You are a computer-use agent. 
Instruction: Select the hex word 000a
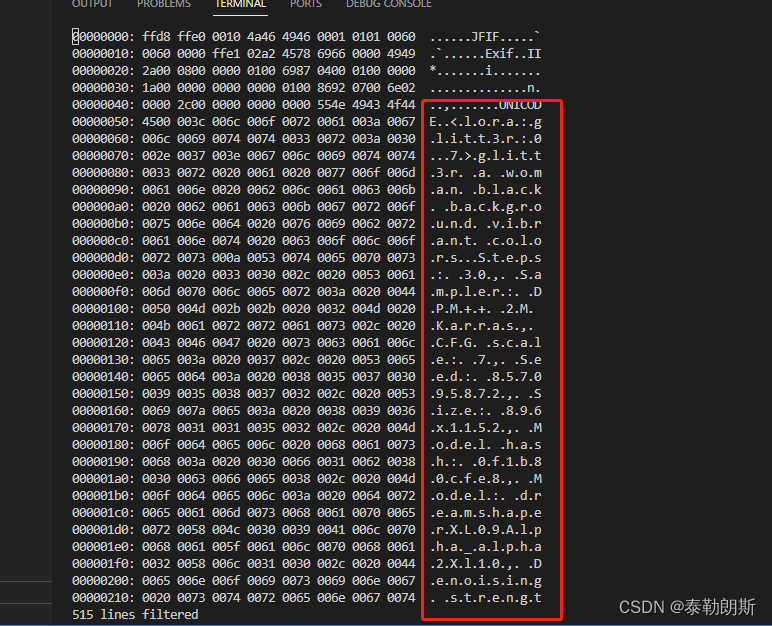point(226,257)
